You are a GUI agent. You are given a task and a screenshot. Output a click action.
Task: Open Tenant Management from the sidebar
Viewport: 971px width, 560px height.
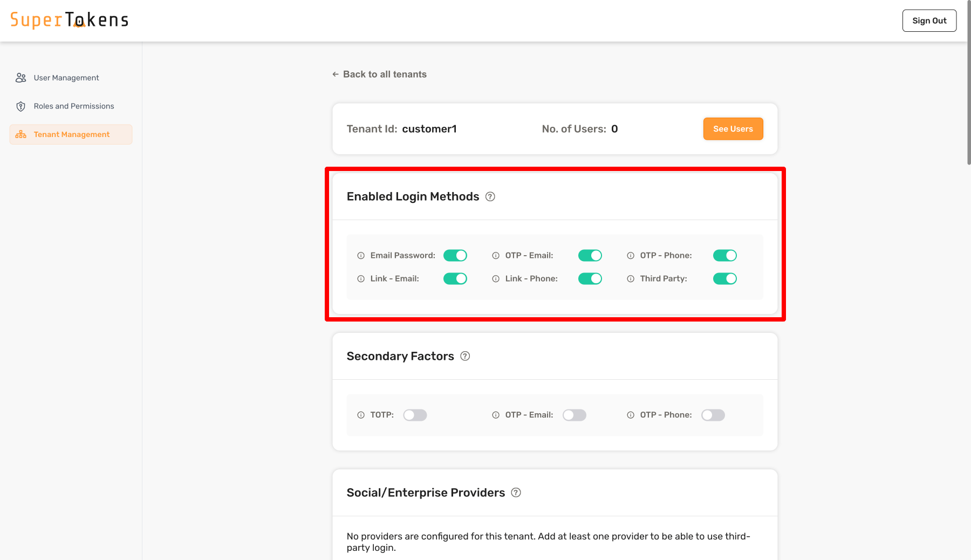pos(71,134)
